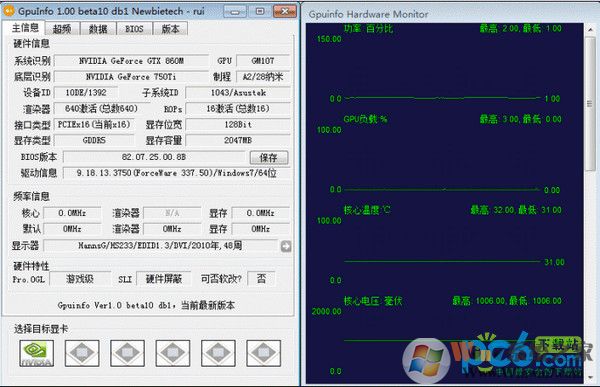Click the 核心温度 ℃ graph label

[367, 210]
